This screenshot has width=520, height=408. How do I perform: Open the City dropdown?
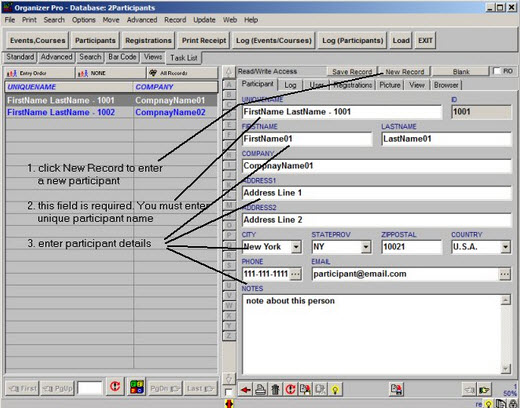(296, 247)
